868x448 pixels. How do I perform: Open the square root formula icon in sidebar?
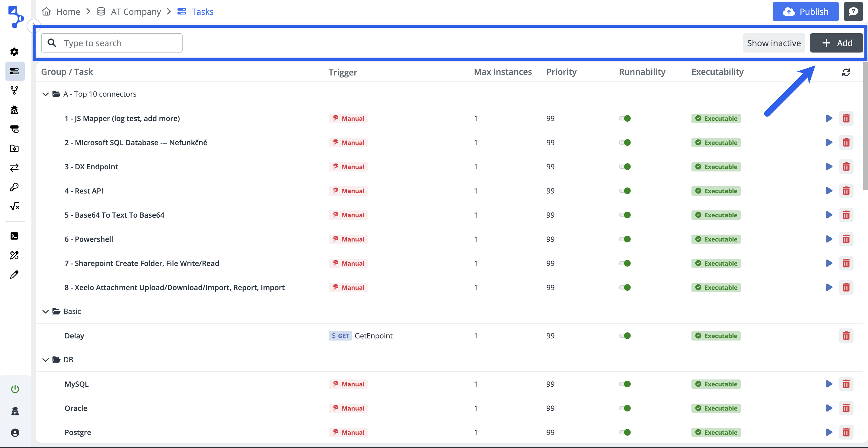click(x=14, y=206)
